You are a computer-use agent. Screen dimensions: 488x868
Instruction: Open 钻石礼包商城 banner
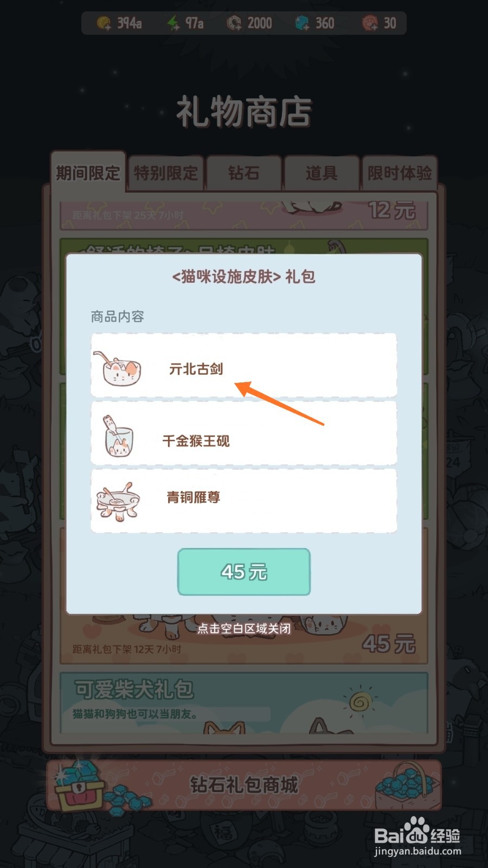coord(244,785)
